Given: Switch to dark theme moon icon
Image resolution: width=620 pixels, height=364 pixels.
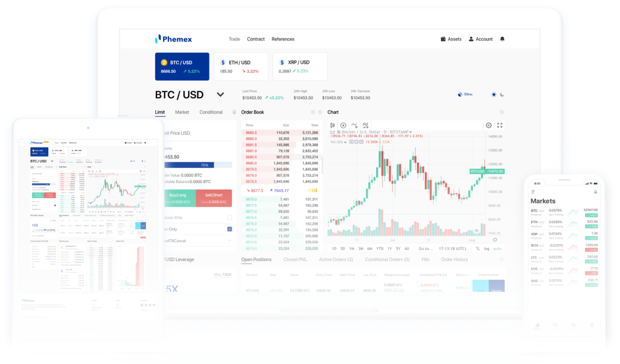Looking at the screenshot, I should coord(502,95).
